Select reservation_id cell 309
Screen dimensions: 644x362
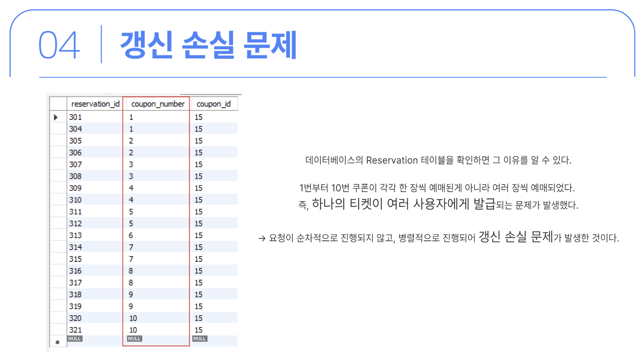pos(75,188)
